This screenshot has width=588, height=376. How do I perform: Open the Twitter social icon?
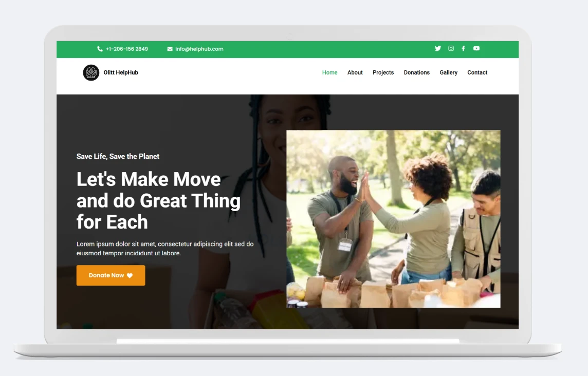click(438, 48)
